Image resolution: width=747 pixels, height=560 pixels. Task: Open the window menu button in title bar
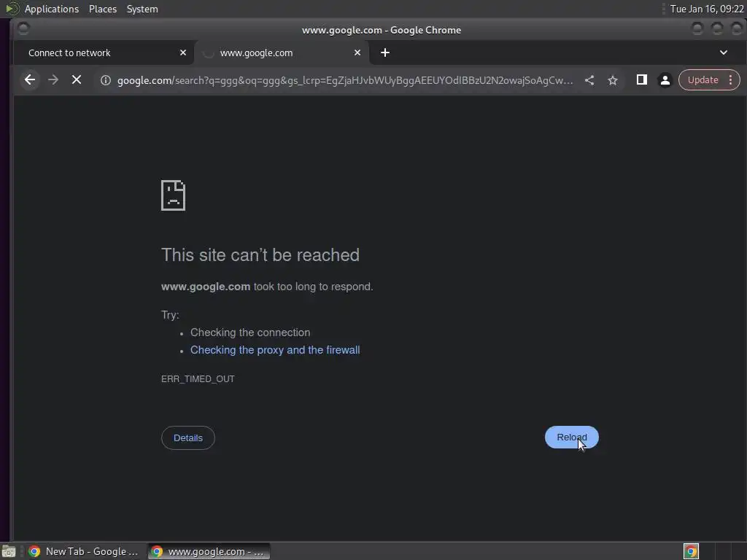(23, 29)
